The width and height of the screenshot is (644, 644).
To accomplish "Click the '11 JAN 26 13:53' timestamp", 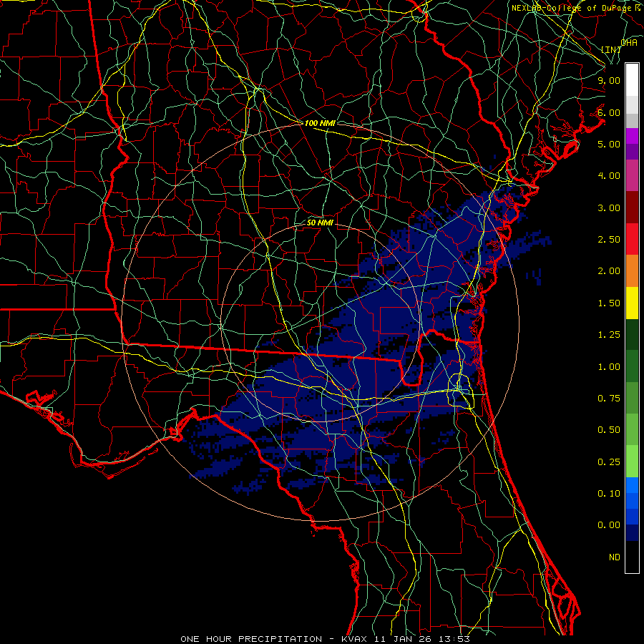I will (x=421, y=639).
